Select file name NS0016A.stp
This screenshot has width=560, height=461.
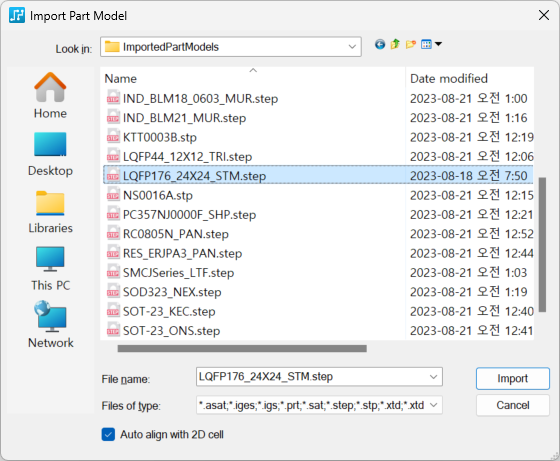(x=158, y=195)
